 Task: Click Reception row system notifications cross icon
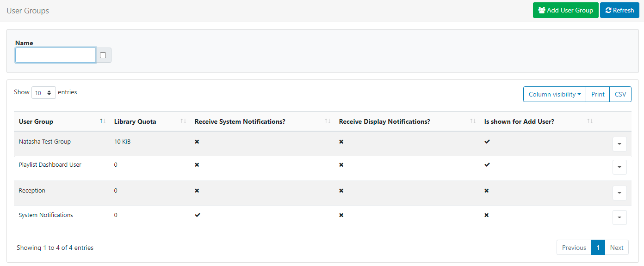pyautogui.click(x=197, y=191)
